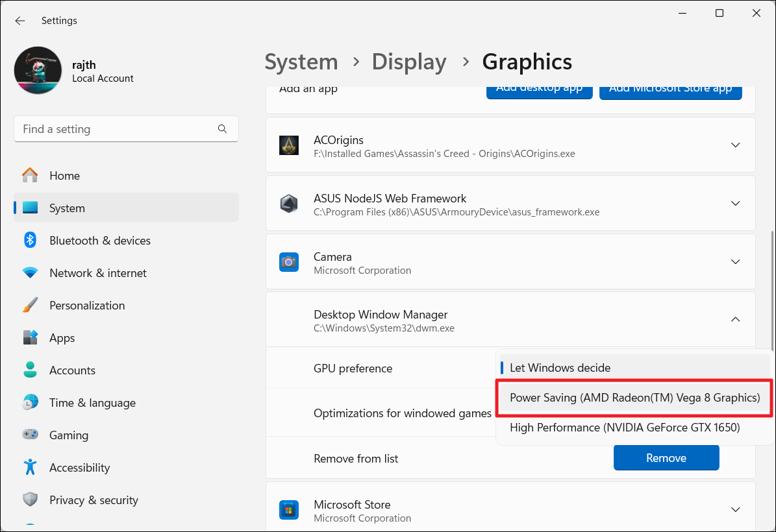Open Network & internet settings
776x532 pixels.
(97, 273)
